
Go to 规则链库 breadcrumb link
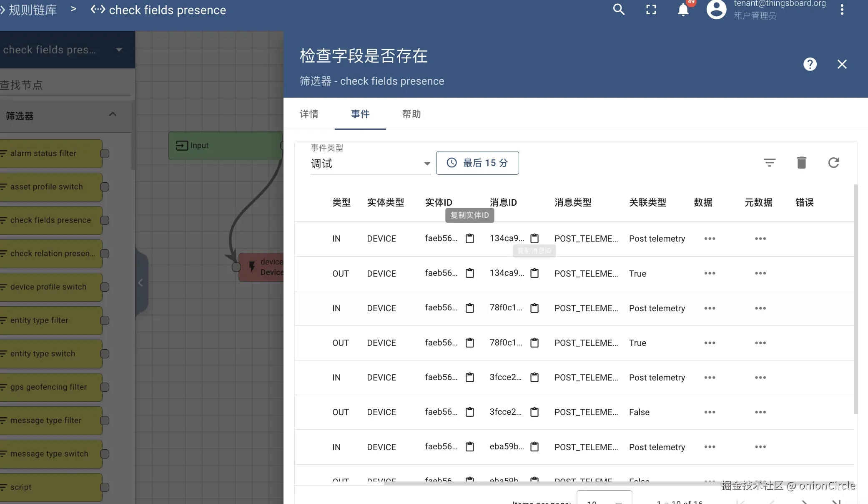[33, 10]
